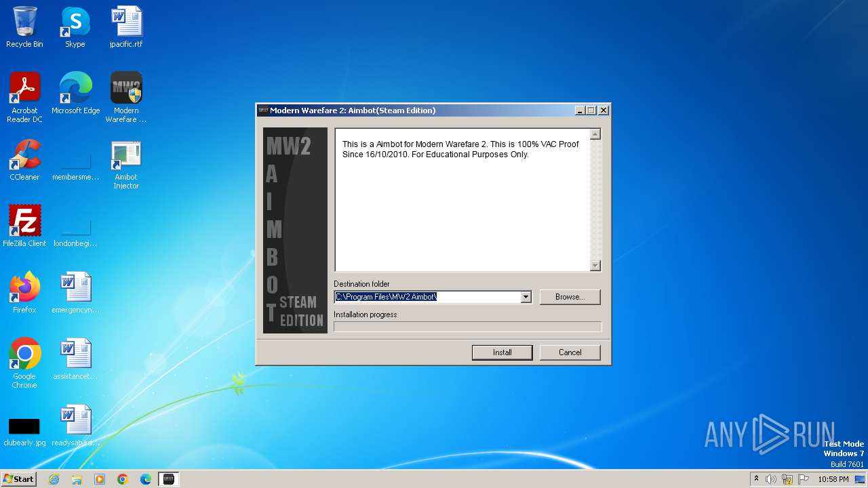868x488 pixels.
Task: Cancel the Aimbot installer
Action: (x=570, y=352)
